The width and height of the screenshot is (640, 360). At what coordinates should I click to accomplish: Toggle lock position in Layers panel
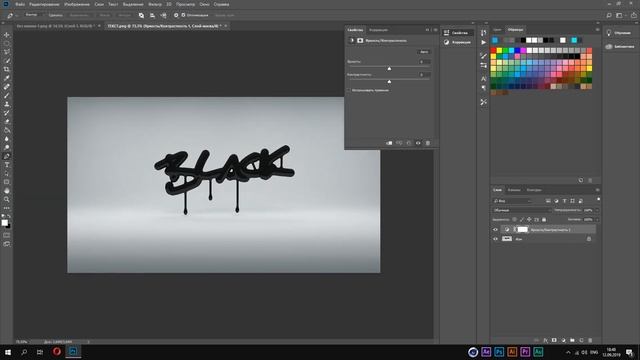tap(529, 220)
